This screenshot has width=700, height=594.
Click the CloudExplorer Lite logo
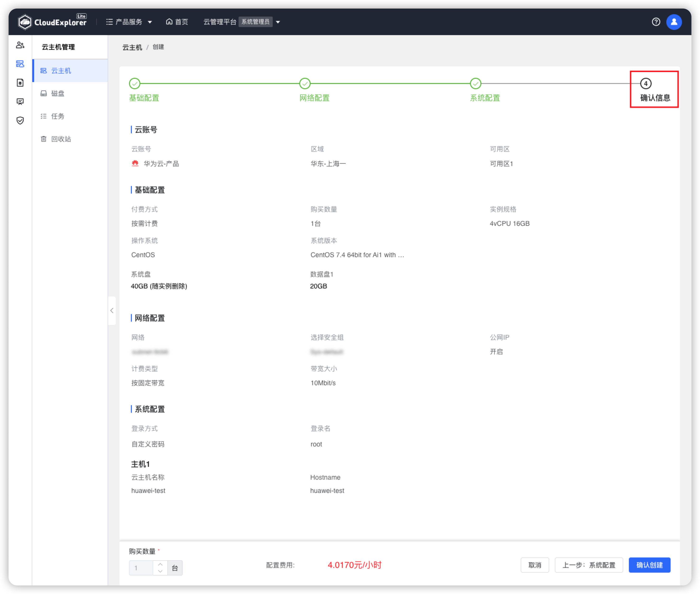click(52, 22)
